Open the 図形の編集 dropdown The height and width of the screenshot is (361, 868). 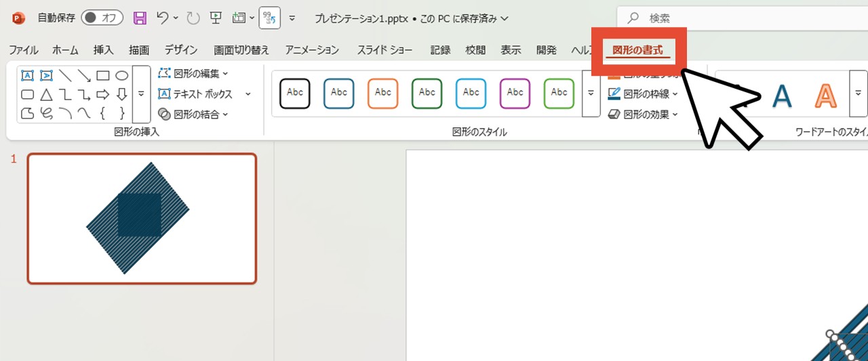pos(193,73)
